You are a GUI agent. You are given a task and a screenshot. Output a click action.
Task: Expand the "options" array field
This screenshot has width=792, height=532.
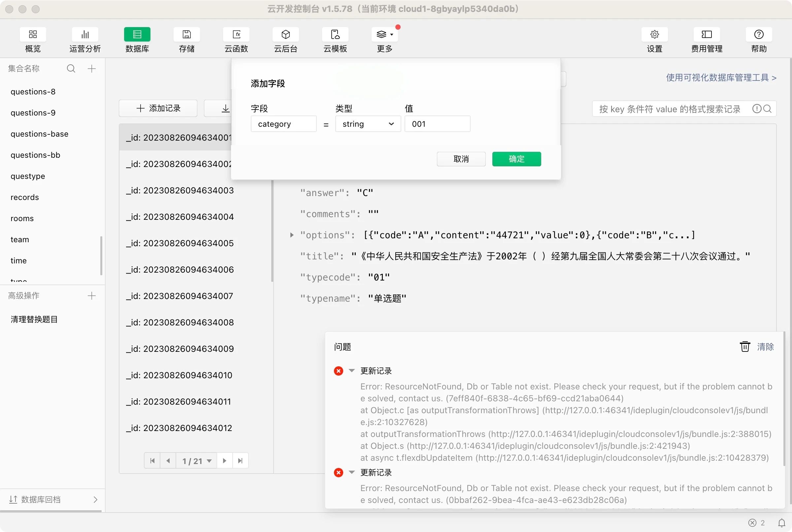point(292,235)
